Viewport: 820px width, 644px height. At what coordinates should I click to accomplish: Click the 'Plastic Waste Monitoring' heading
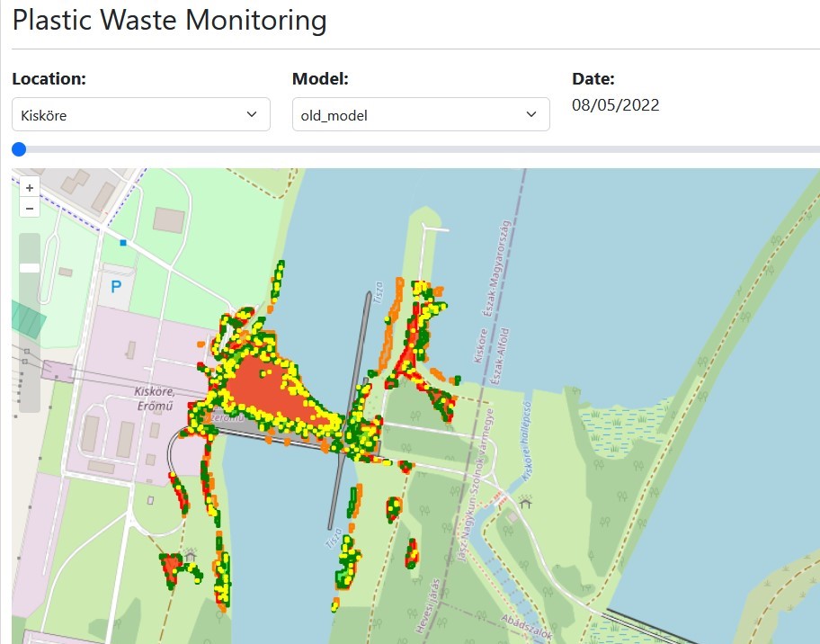pyautogui.click(x=170, y=22)
